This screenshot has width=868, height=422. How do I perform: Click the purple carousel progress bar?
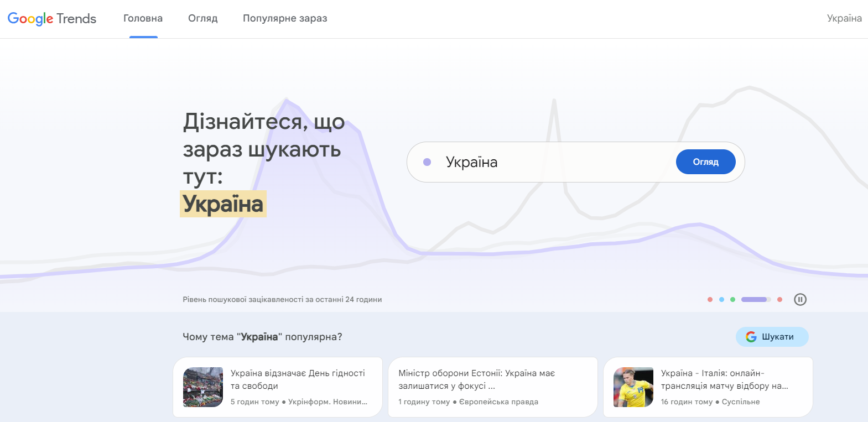756,299
